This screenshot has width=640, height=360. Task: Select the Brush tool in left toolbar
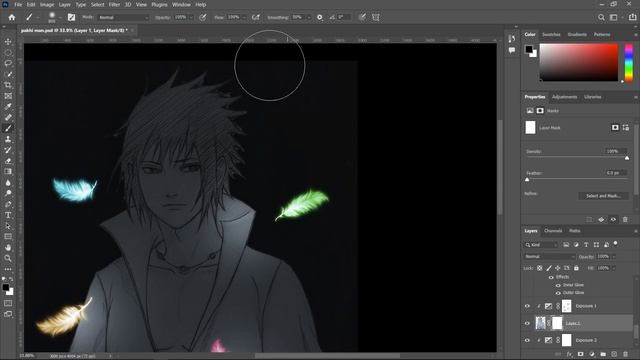(x=8, y=128)
